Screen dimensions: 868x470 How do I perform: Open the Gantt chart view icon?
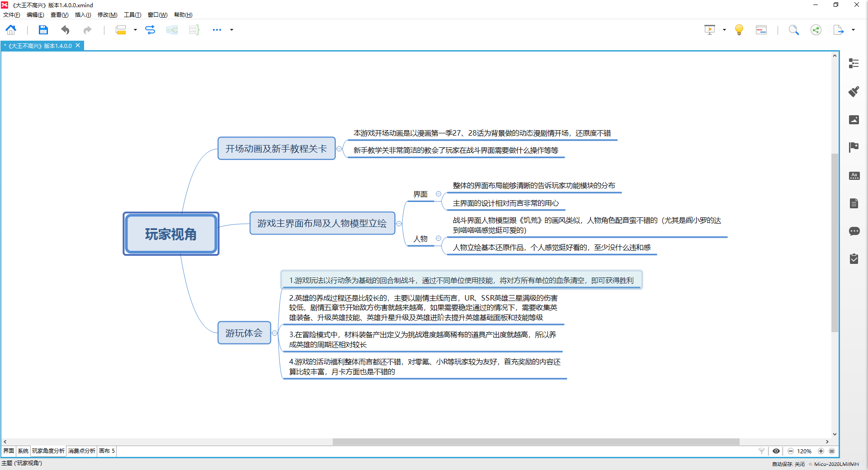761,30
